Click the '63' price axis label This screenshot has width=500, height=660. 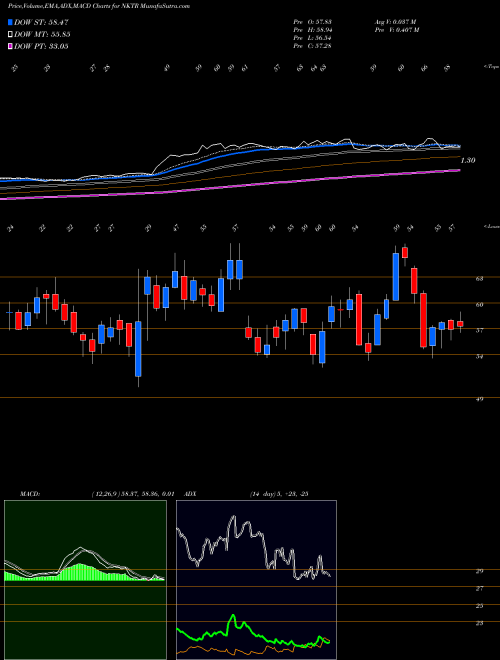479,278
